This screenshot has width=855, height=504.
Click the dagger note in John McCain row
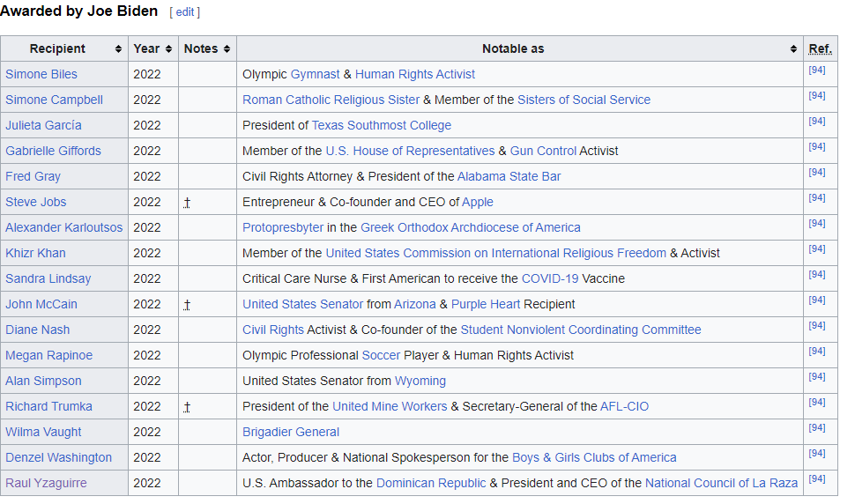187,306
